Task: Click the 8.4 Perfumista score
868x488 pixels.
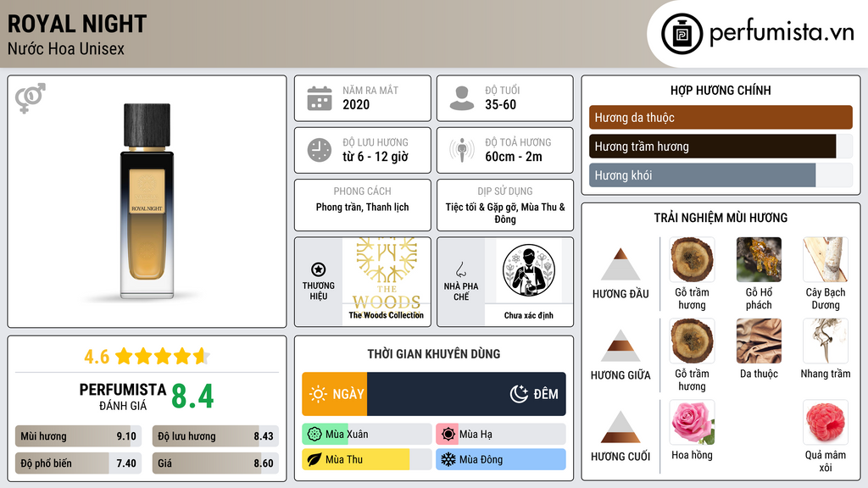Action: (x=192, y=396)
